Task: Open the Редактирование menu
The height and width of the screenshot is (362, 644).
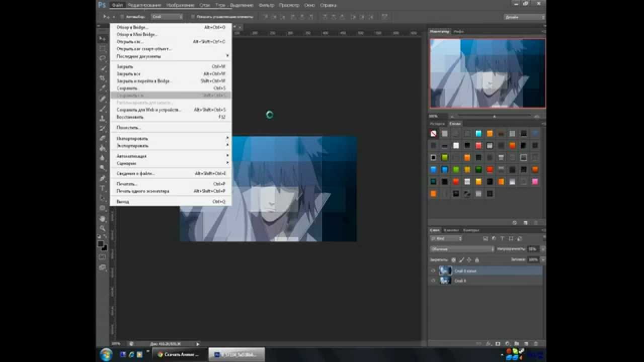Action: [144, 5]
